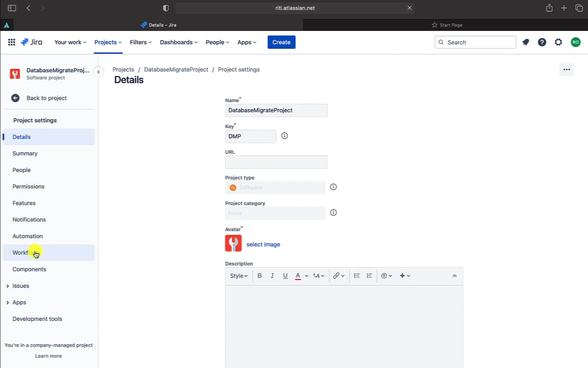Collapse the description editor toolbar

454,276
